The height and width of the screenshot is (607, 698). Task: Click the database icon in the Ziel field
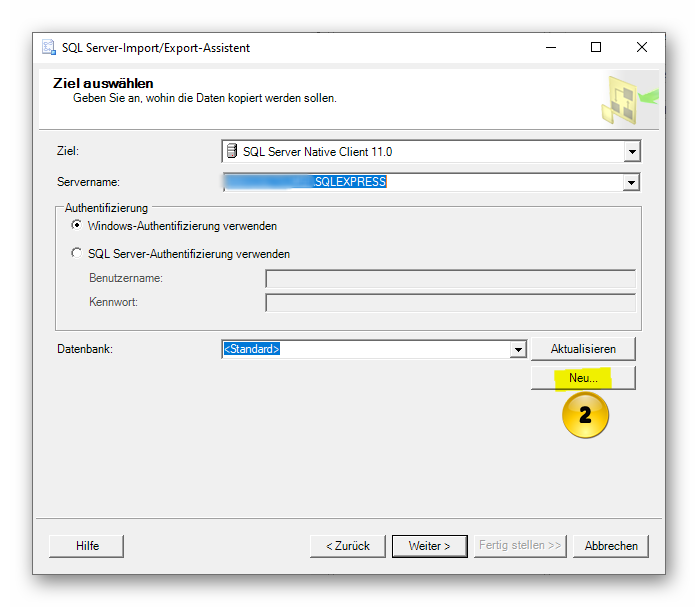click(x=232, y=152)
